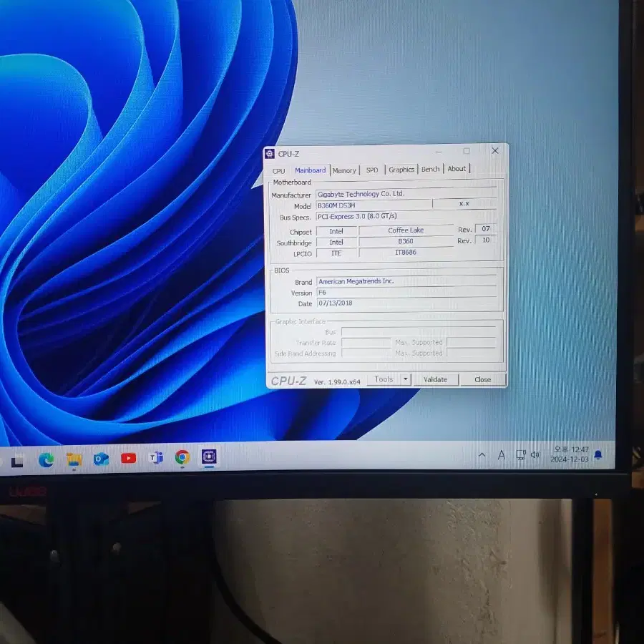Open the network status tray icon
The height and width of the screenshot is (644, 644).
coord(520,454)
